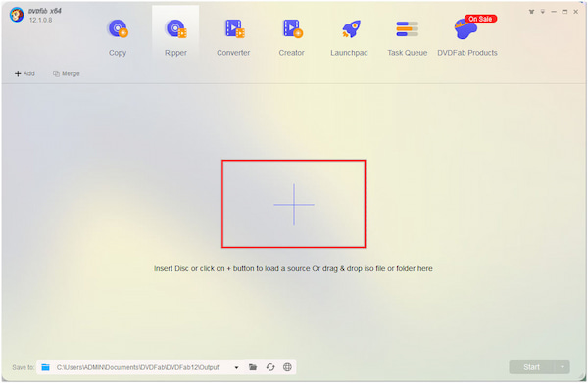Close the DVDFab window
Viewport: 588px width, 383px height.
pos(575,12)
